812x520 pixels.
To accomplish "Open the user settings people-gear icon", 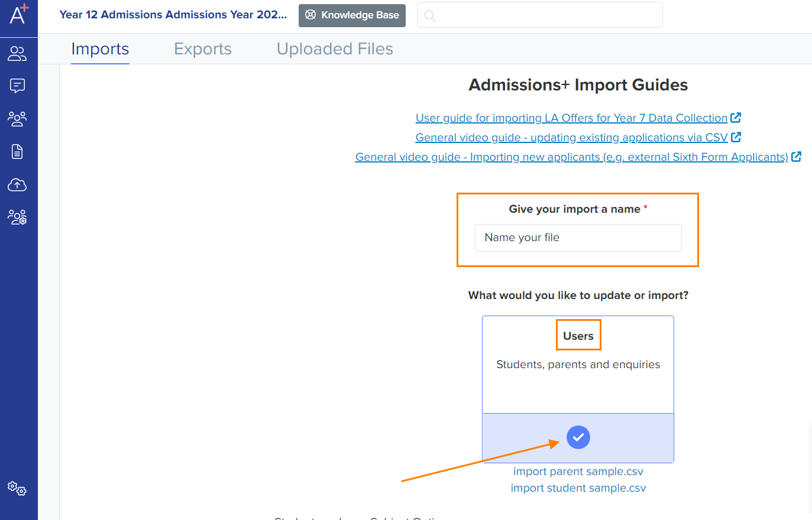I will [17, 217].
